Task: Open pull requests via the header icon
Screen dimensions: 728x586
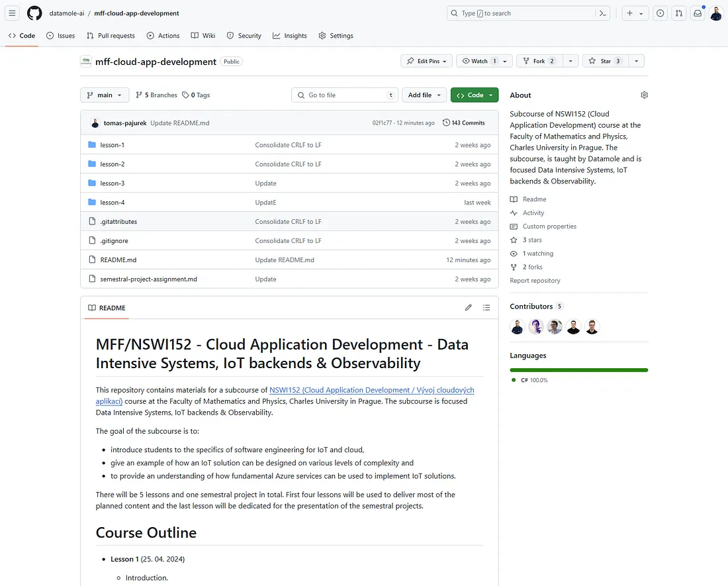Action: pyautogui.click(x=678, y=13)
